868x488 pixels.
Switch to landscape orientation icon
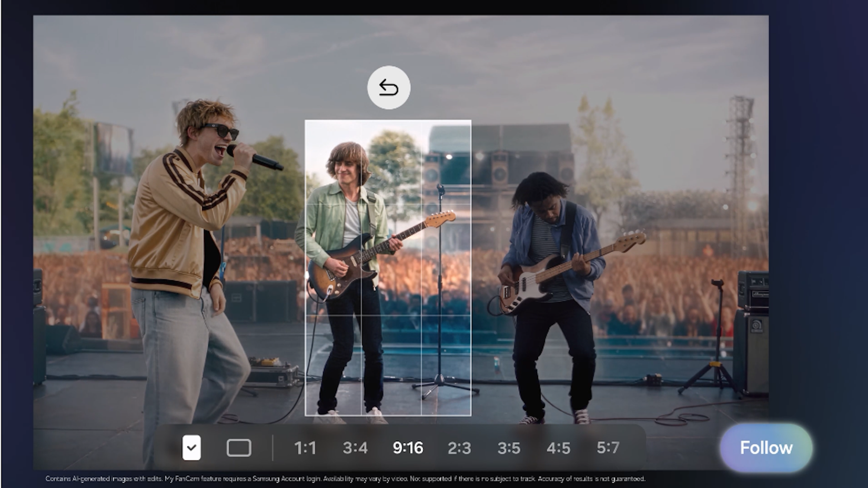click(x=239, y=448)
